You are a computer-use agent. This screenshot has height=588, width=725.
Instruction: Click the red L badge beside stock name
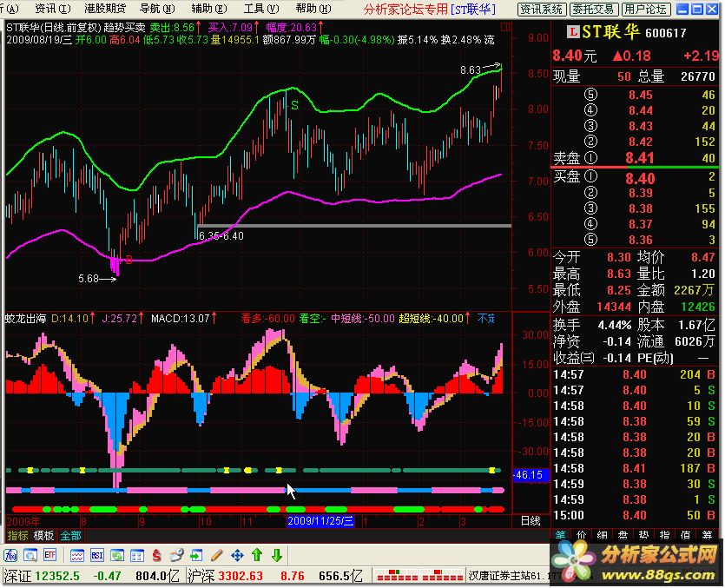pos(573,32)
